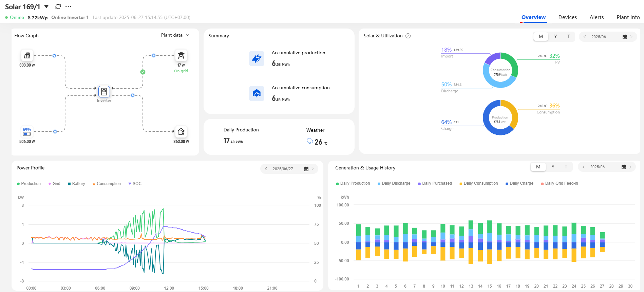Click the battery icon showing 59%

point(27,132)
